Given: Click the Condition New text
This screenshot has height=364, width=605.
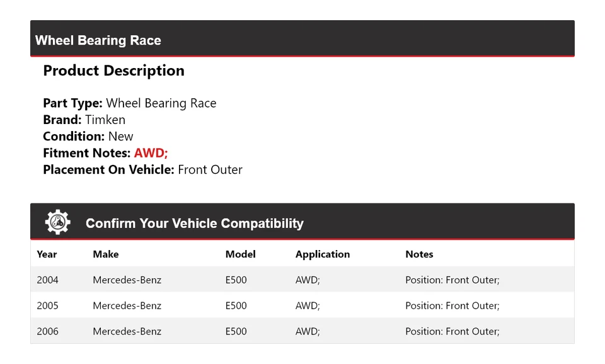Looking at the screenshot, I should coord(88,137).
